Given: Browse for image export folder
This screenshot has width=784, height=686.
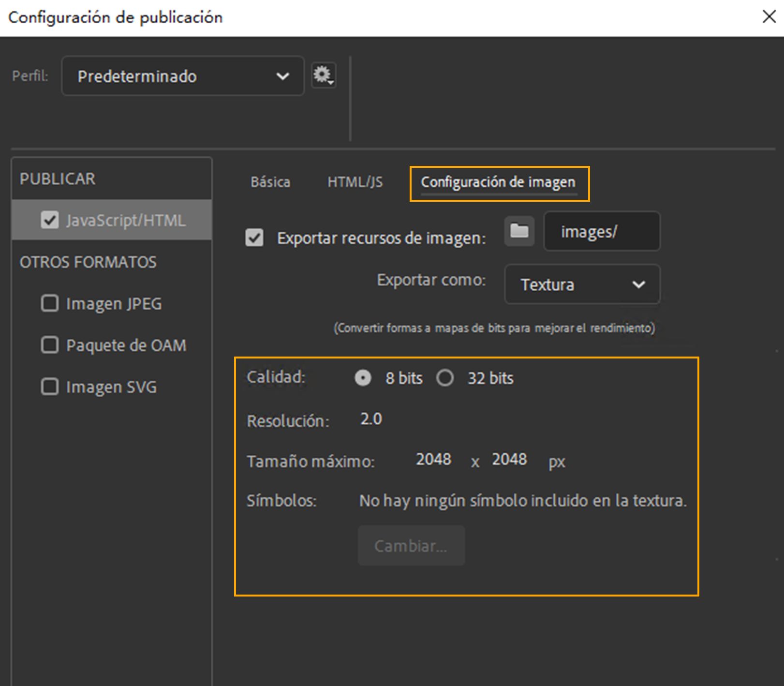Looking at the screenshot, I should (518, 232).
